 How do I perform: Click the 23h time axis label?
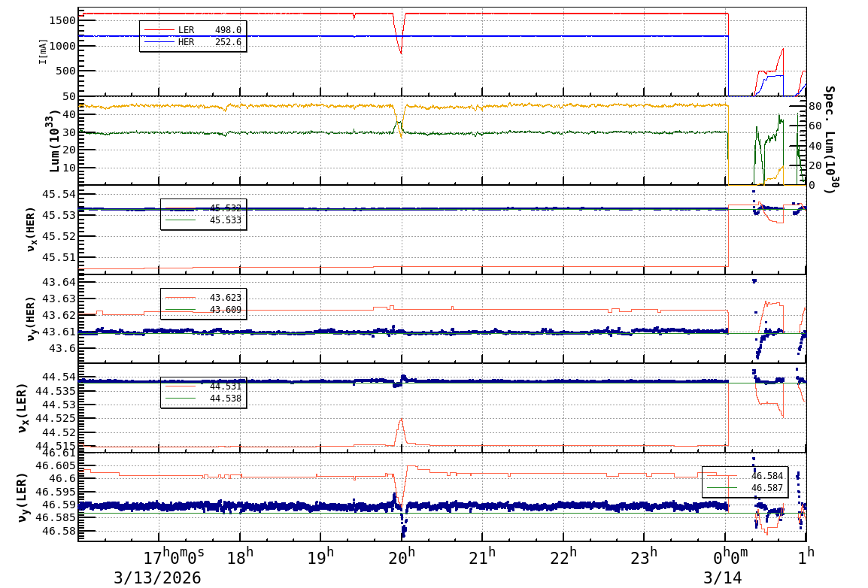click(x=645, y=556)
